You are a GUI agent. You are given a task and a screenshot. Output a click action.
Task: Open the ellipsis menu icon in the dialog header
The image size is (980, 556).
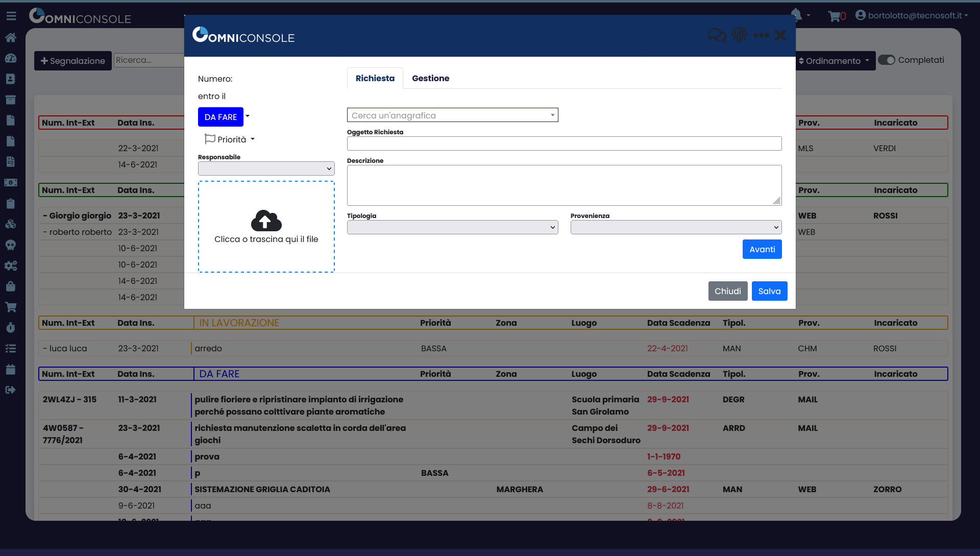761,35
